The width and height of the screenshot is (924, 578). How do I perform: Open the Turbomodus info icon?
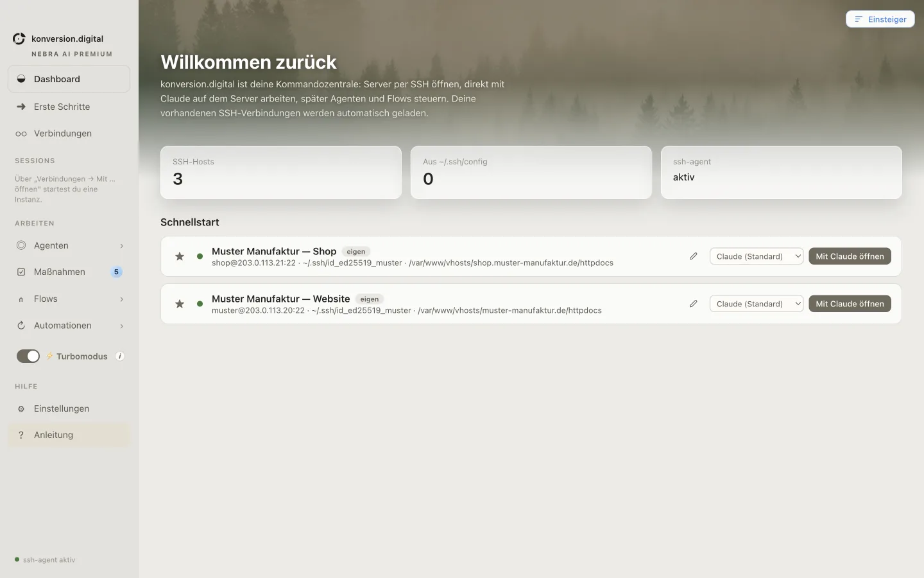coord(120,356)
